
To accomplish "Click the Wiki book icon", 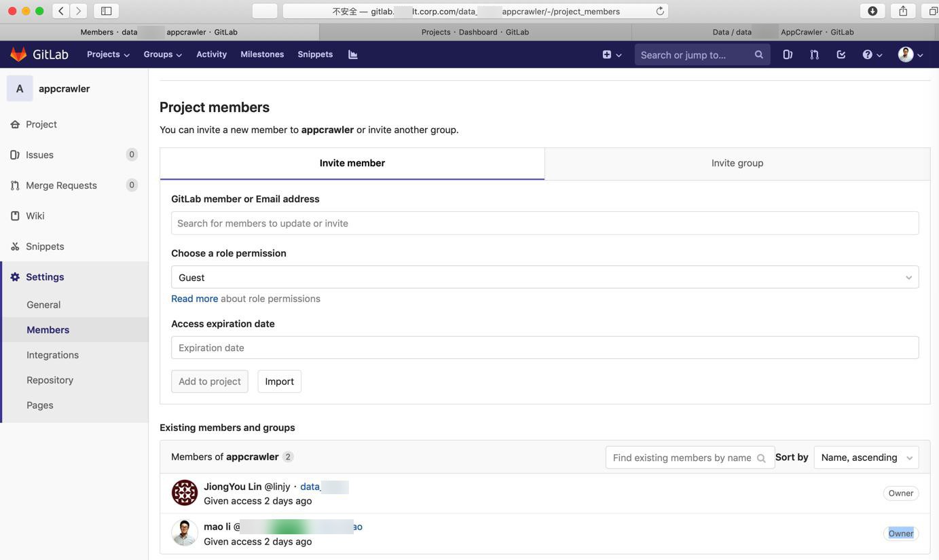I will 15,216.
